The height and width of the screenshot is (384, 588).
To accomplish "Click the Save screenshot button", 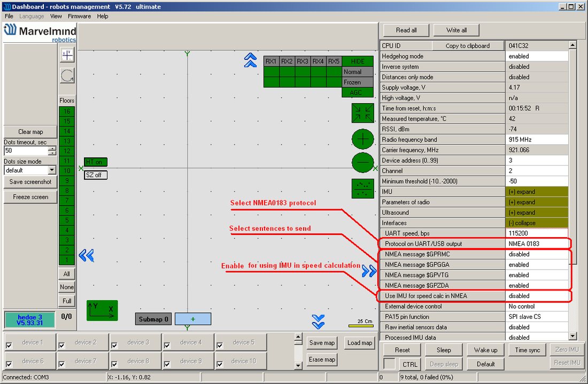I will tap(30, 182).
